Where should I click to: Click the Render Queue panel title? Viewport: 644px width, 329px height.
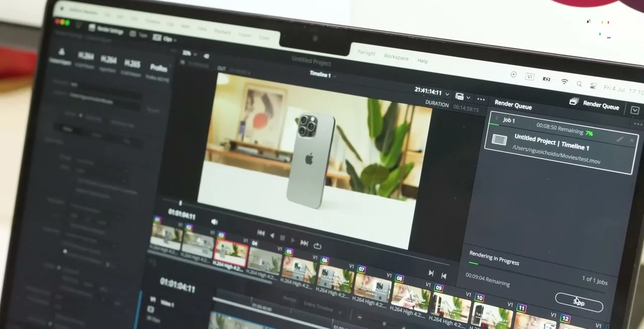click(x=513, y=104)
